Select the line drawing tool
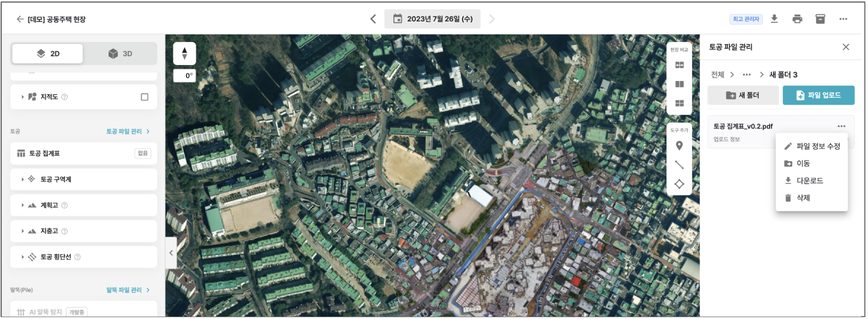 (x=679, y=165)
